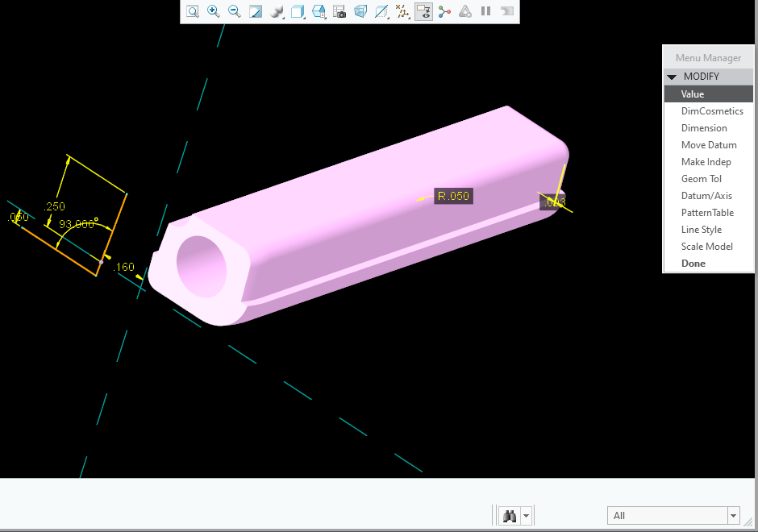Click the perspective view icon

point(360,11)
